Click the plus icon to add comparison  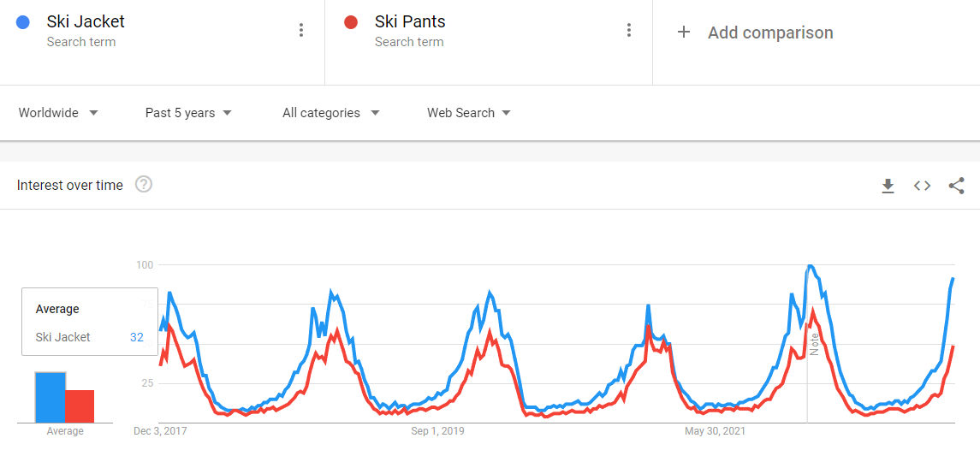pos(684,33)
